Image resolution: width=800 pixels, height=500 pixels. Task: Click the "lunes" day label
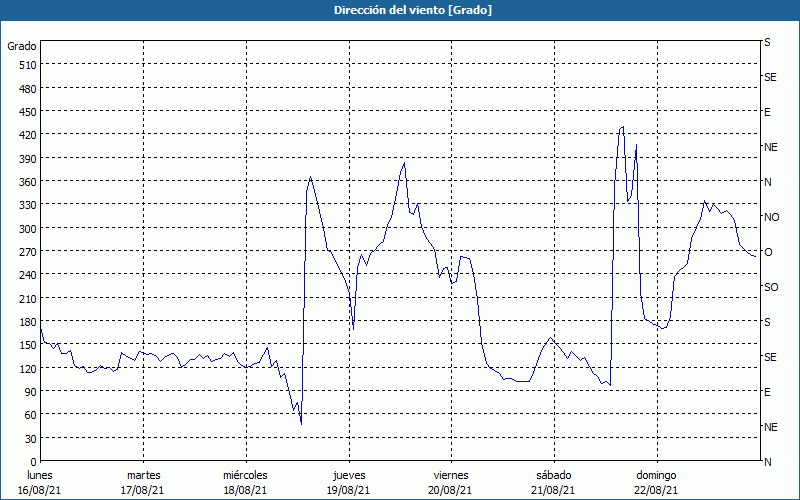40,475
